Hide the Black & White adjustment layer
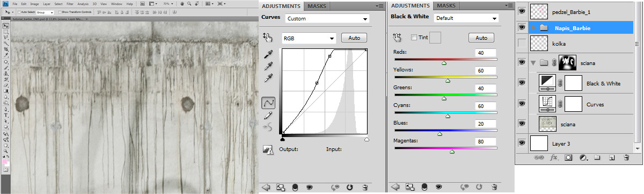Viewport: 644px width, 194px height. pos(522,83)
